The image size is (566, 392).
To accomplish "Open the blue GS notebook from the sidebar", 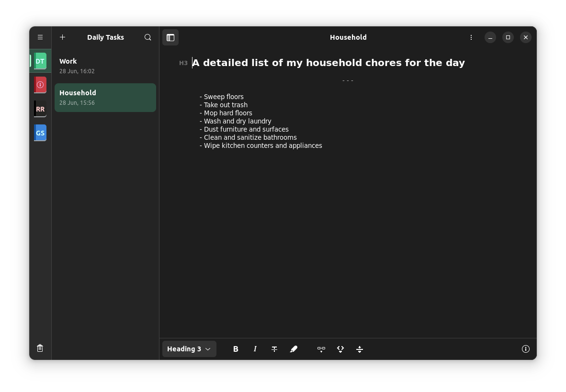I will (x=40, y=133).
